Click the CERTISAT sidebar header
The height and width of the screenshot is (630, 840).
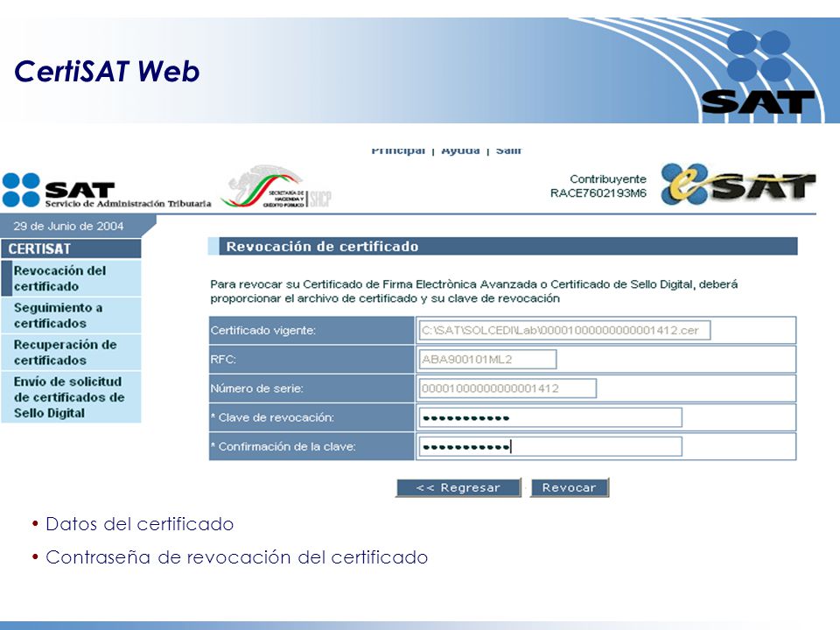[x=71, y=249]
